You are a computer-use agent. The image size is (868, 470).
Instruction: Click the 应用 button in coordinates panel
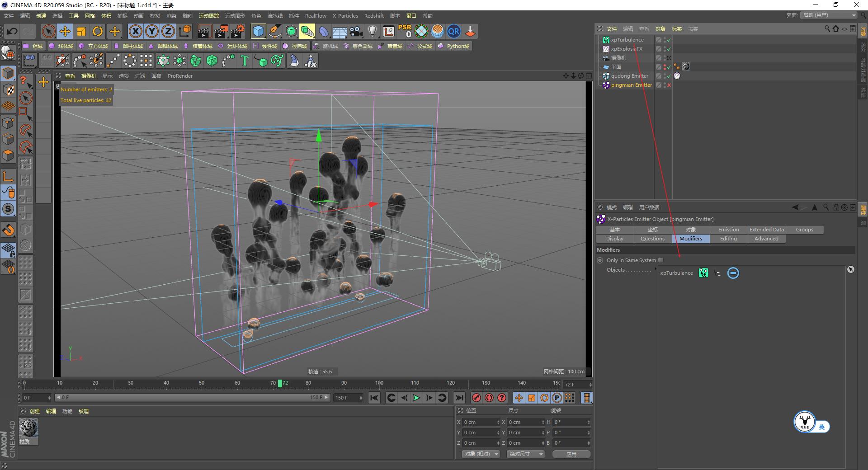coord(571,454)
